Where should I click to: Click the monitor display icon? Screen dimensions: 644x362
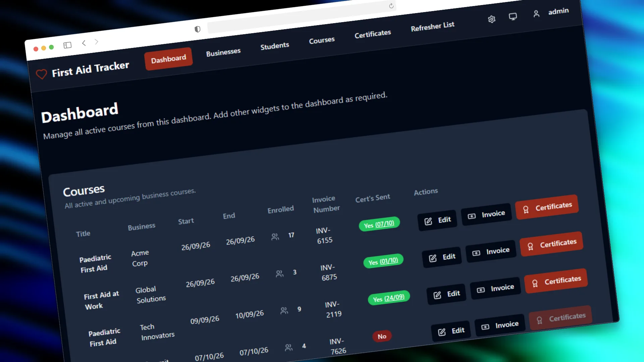513,16
